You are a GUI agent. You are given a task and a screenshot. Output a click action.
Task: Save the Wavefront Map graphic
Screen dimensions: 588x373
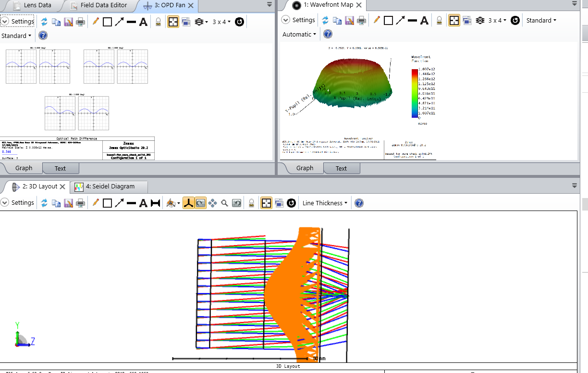349,20
